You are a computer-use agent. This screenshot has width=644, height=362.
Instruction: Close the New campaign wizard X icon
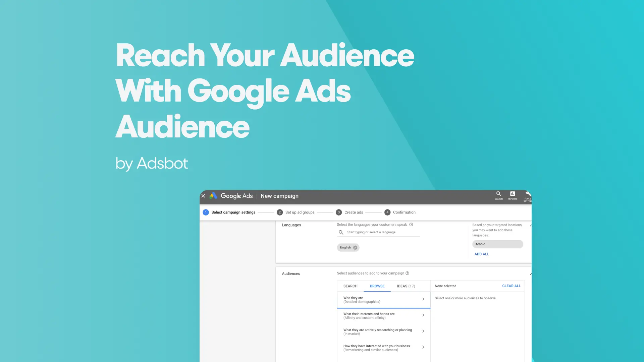203,196
